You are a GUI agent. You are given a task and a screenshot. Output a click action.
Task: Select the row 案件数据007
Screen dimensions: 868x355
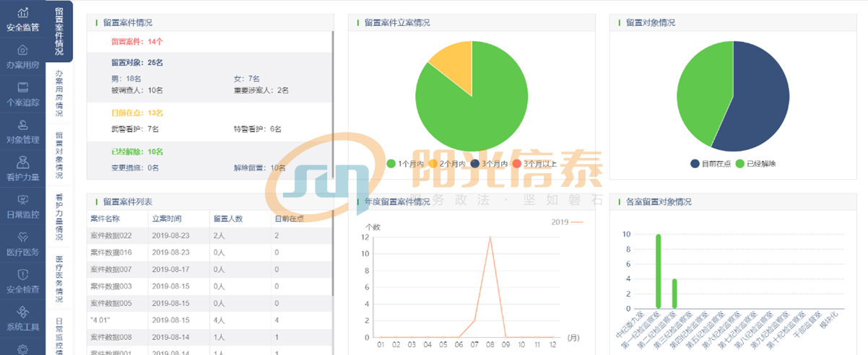[209, 269]
